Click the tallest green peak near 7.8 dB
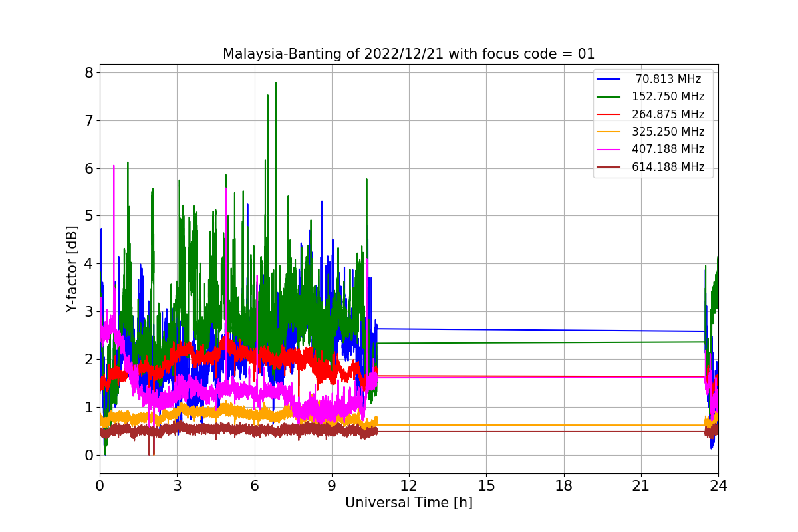Screen dimensions: 798x532 (276, 84)
